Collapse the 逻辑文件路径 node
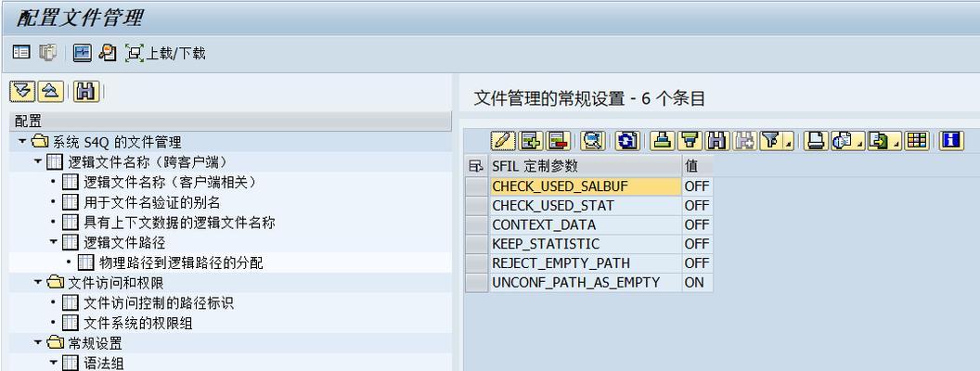The image size is (980, 371). click(54, 242)
